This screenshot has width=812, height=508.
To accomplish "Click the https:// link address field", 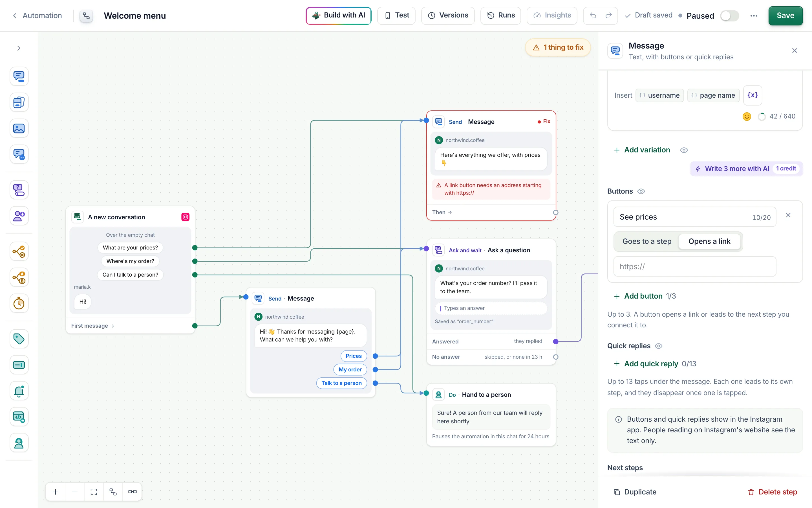I will [694, 266].
